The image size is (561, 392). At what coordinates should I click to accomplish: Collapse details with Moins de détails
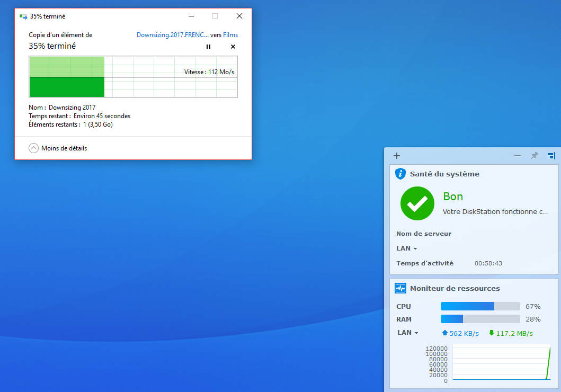pos(58,148)
